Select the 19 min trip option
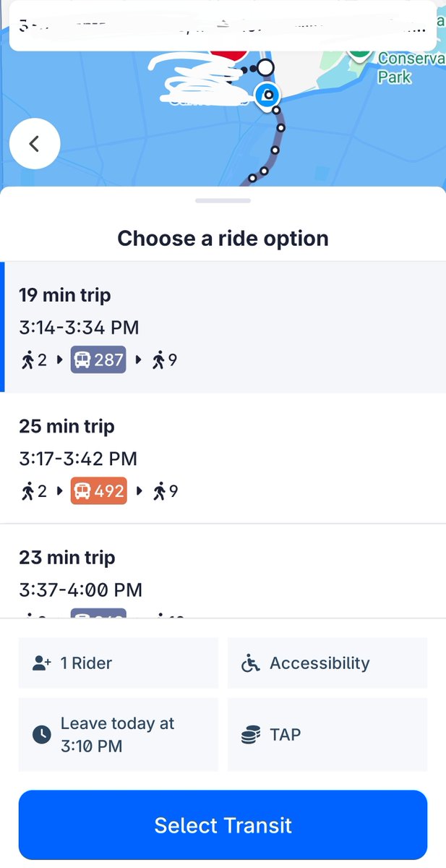446x868 pixels. 223,327
